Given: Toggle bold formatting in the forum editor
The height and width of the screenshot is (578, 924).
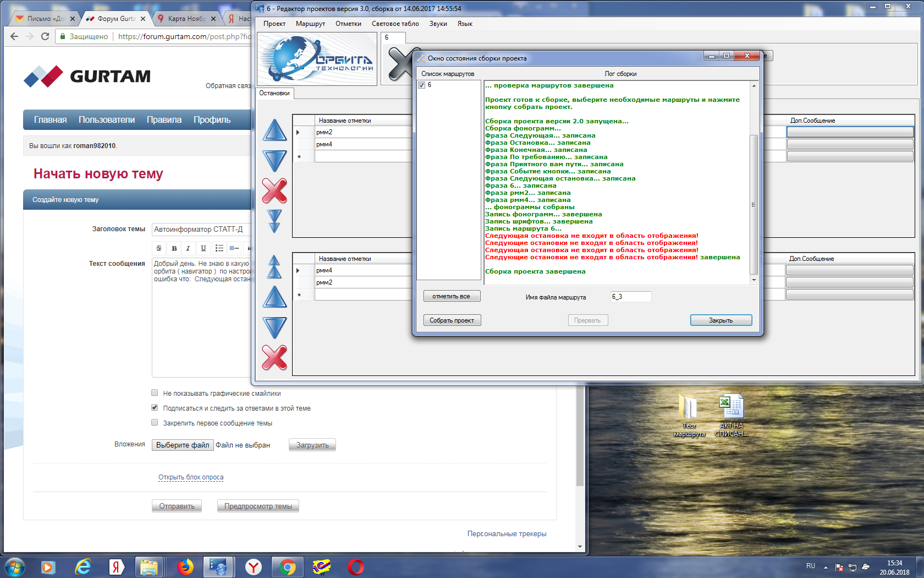Looking at the screenshot, I should click(x=174, y=248).
